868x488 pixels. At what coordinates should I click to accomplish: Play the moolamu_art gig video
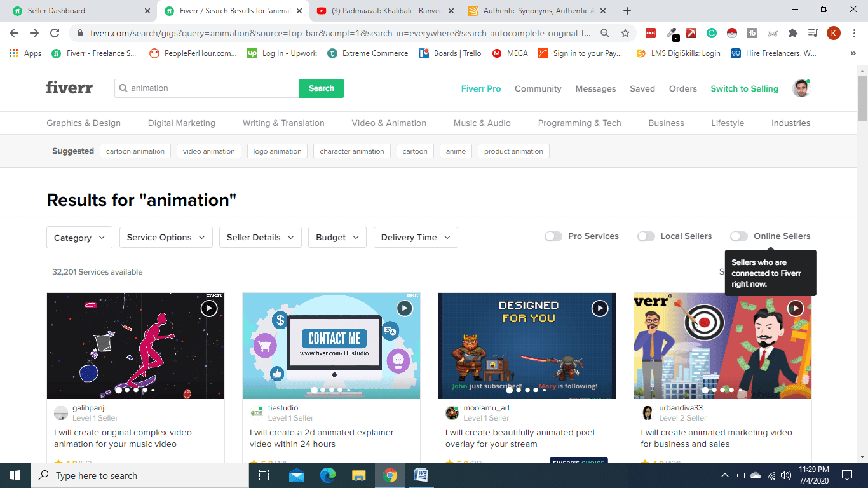click(x=600, y=308)
